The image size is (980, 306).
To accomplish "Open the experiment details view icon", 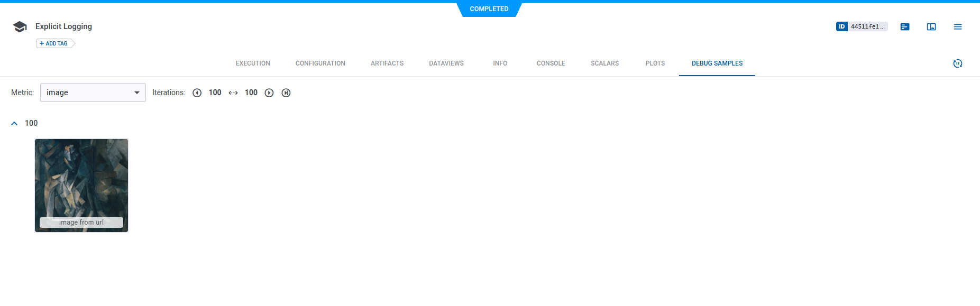I will (905, 27).
